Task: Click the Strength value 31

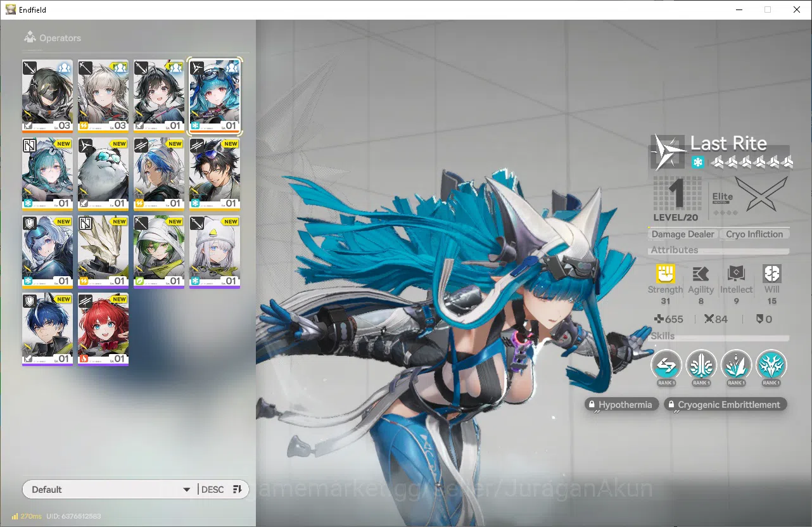Action: (665, 302)
